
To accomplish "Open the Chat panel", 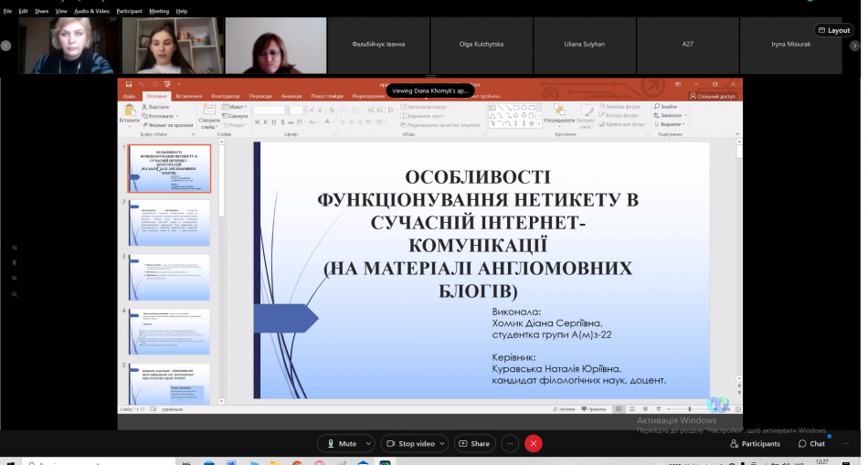I will click(x=810, y=443).
